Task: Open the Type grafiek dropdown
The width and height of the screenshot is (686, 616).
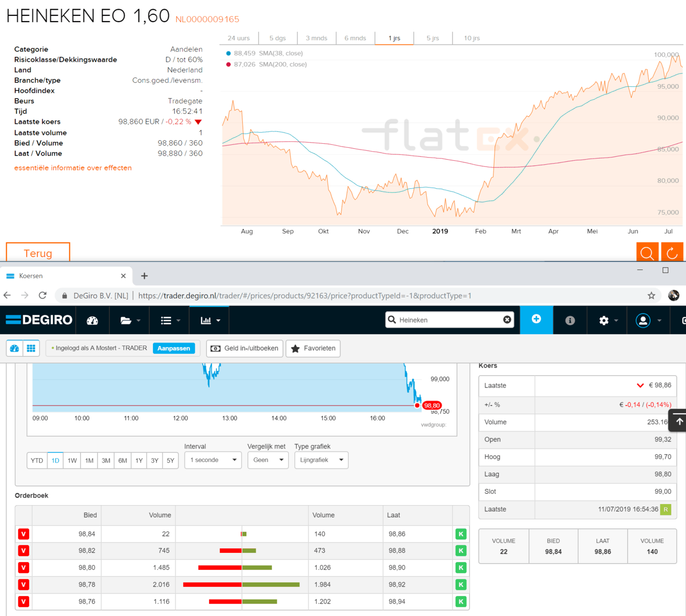Action: (x=321, y=460)
